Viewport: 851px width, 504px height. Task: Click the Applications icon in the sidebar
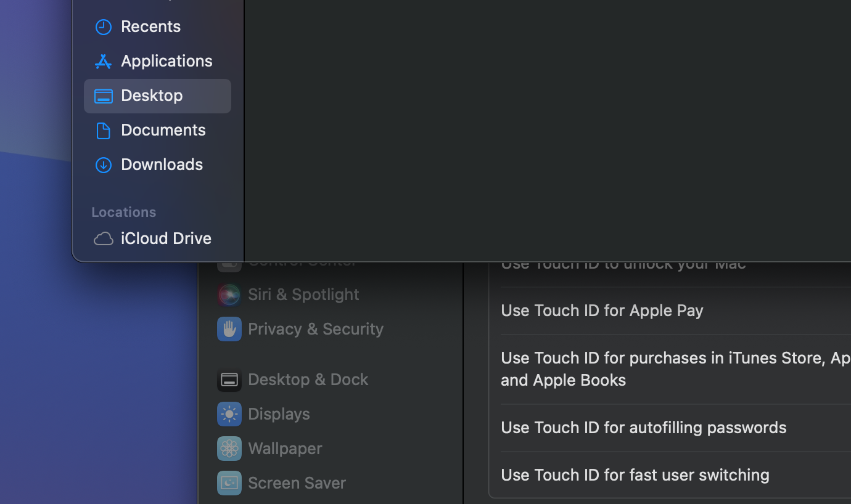(x=103, y=62)
